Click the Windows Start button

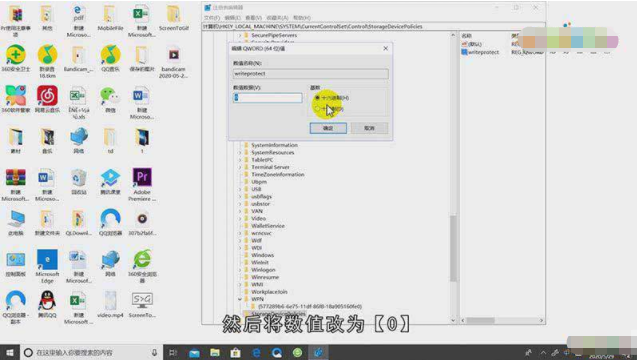pos(10,352)
